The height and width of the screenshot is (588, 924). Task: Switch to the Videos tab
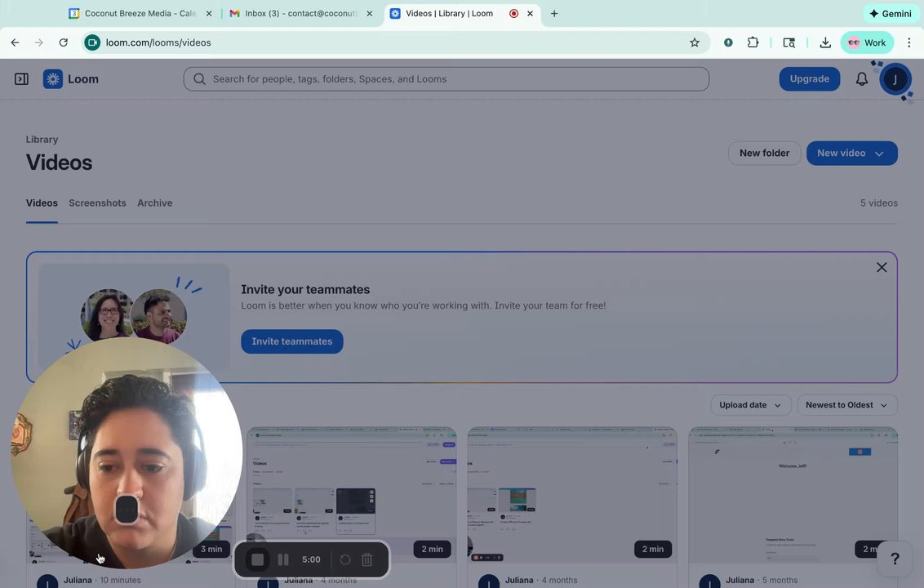42,203
